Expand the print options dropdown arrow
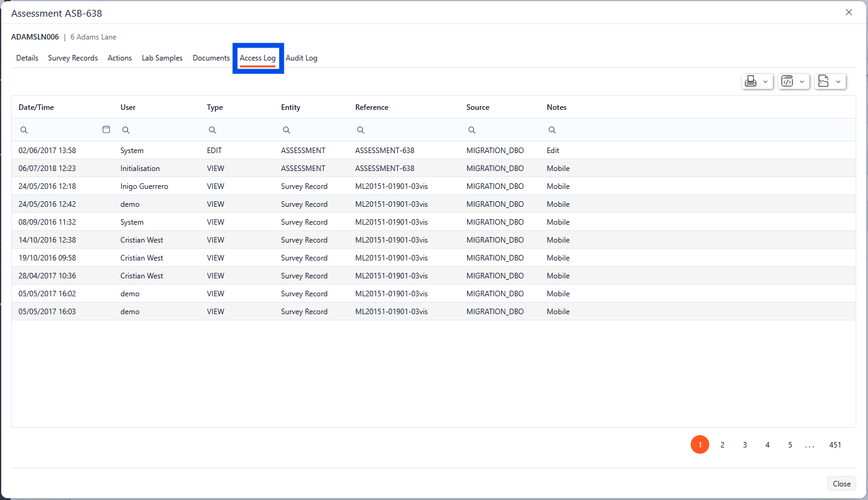The width and height of the screenshot is (868, 500). pos(765,81)
